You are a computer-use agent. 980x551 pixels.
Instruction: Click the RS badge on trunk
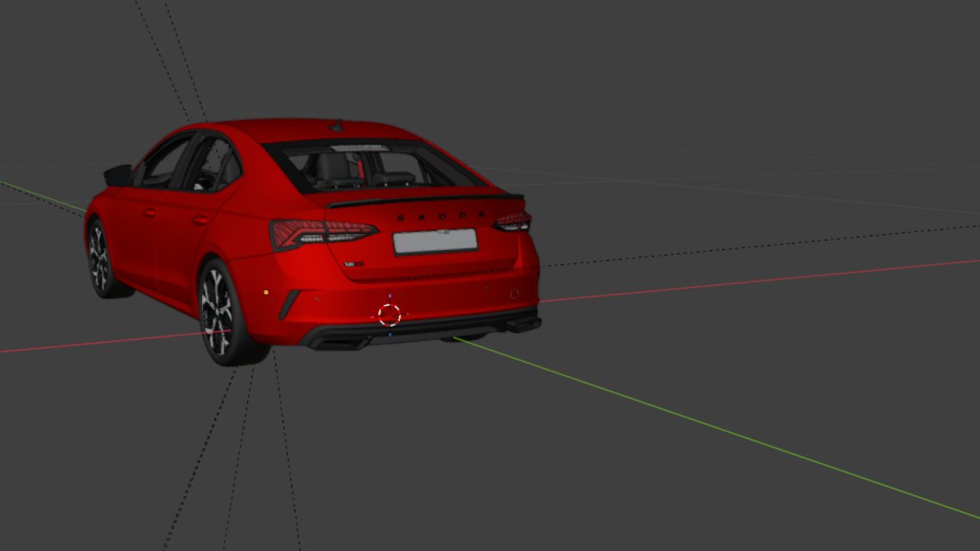353,263
